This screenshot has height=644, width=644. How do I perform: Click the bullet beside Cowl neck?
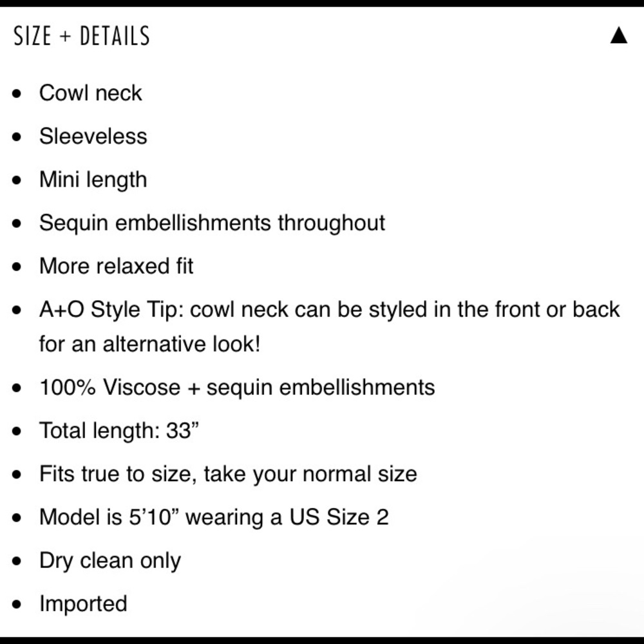[17, 93]
